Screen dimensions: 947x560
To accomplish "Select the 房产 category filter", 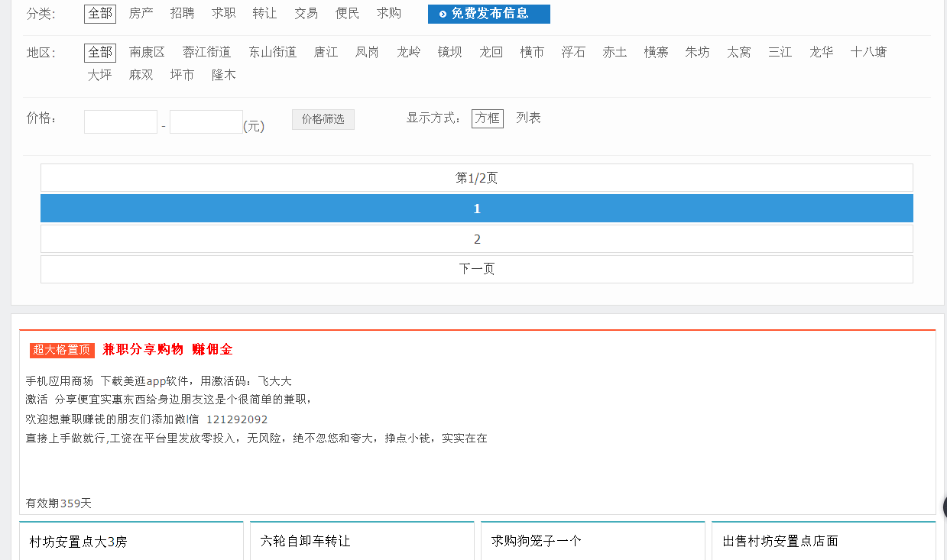I will click(141, 14).
